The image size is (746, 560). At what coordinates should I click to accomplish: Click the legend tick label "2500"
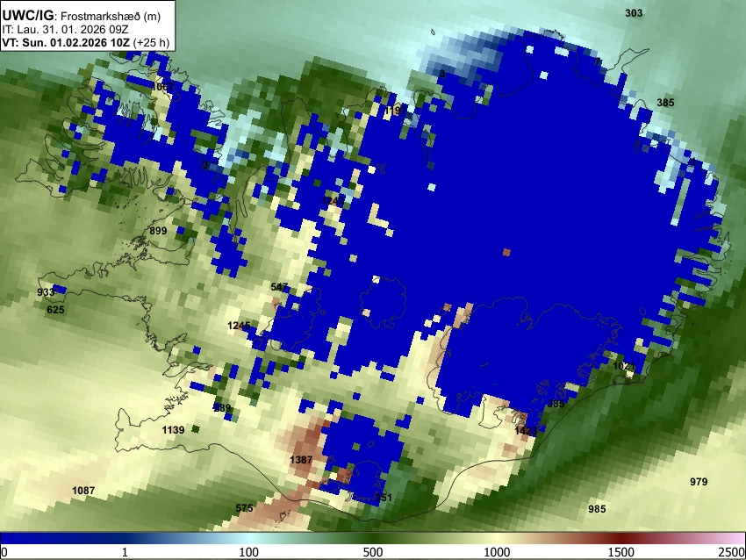click(x=732, y=552)
